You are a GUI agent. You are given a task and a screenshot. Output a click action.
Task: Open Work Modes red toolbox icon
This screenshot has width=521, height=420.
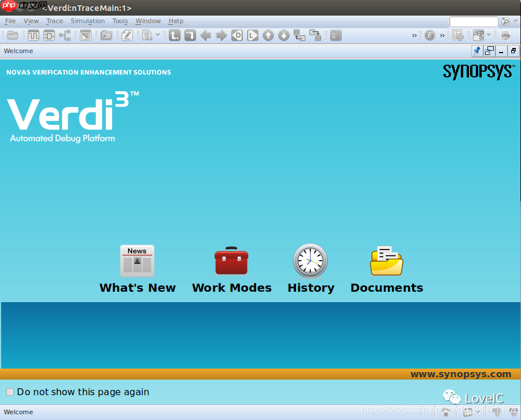coord(231,259)
